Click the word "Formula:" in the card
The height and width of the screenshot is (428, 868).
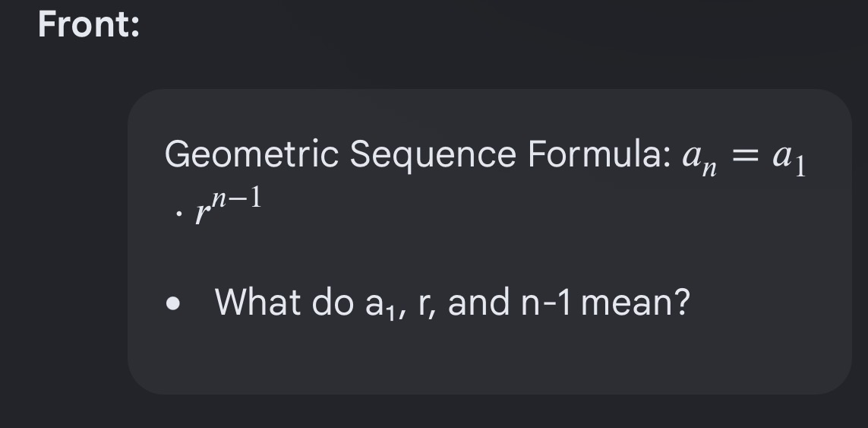coord(599,154)
